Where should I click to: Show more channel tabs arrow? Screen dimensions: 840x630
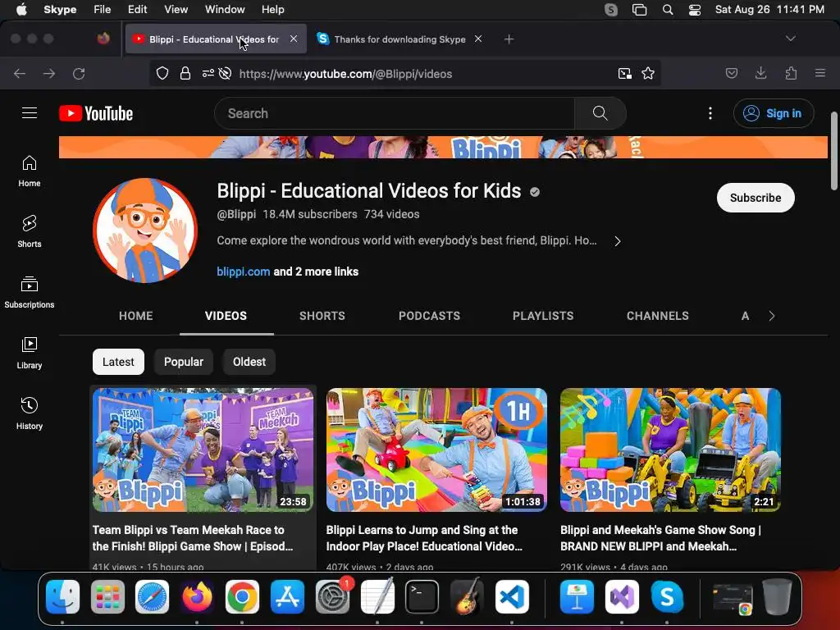772,316
